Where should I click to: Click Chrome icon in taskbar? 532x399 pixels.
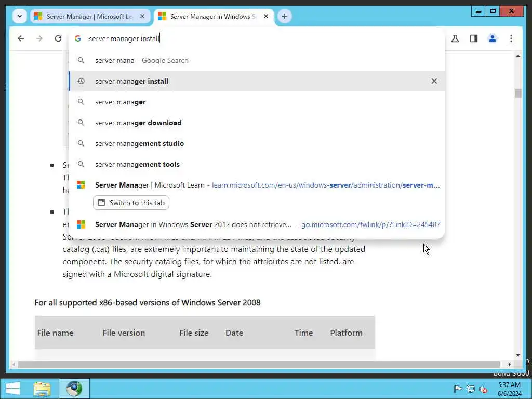coord(74,389)
